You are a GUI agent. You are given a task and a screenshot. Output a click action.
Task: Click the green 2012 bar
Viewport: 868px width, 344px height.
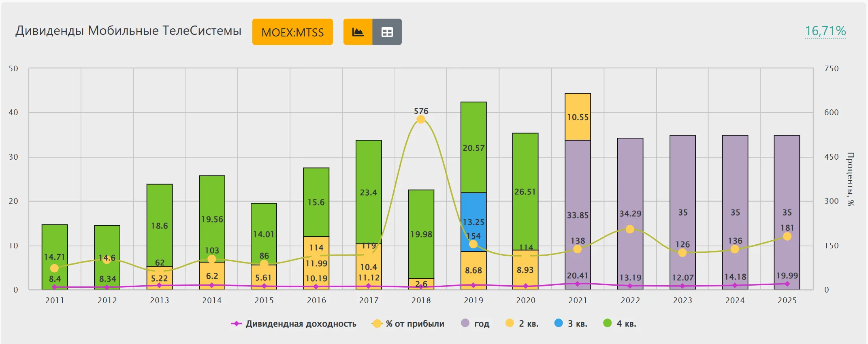pos(107,258)
